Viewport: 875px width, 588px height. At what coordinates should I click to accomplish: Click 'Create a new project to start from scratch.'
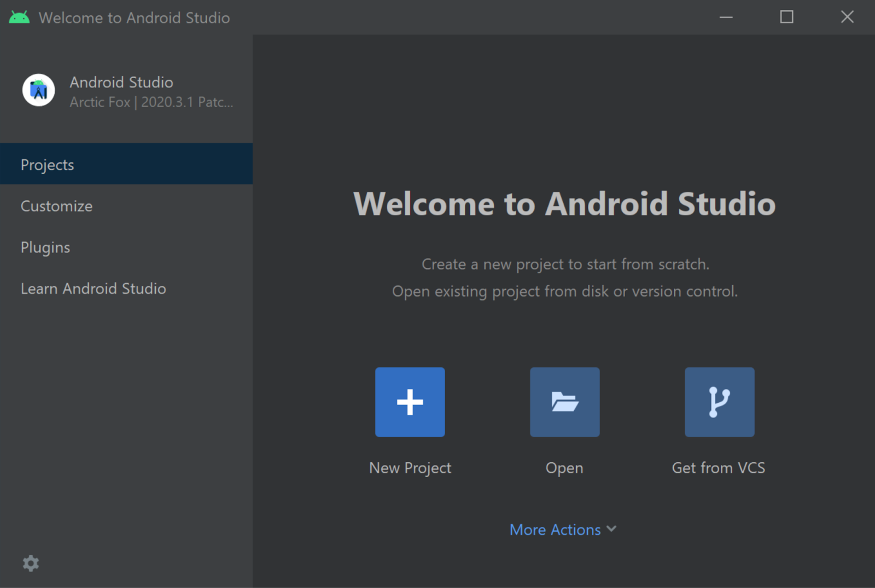565,264
